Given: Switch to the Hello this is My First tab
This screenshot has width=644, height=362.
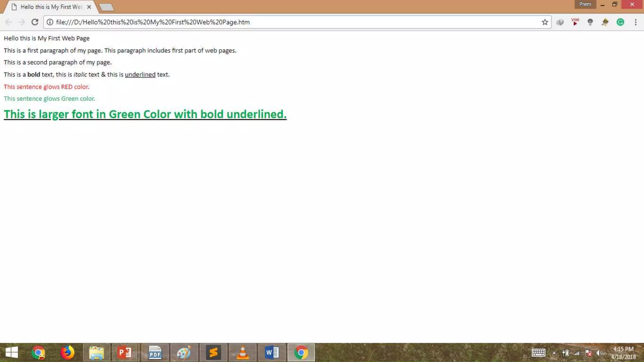Looking at the screenshot, I should tap(50, 7).
